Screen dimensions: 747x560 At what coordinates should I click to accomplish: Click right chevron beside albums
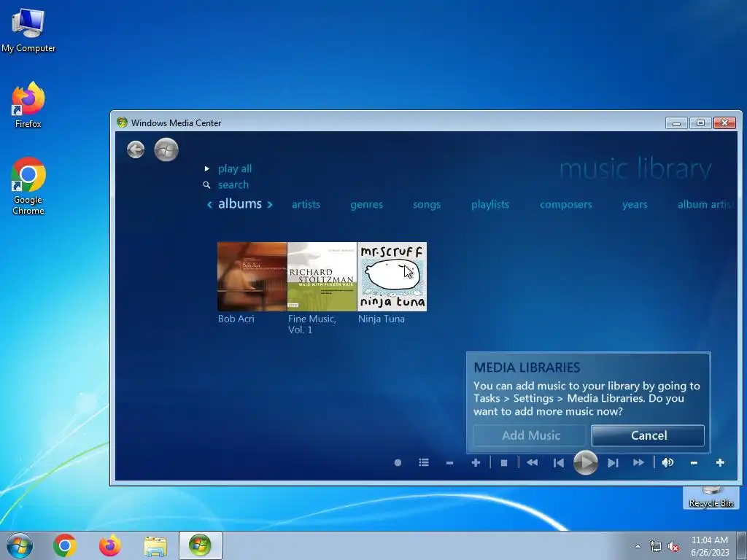[x=270, y=204]
